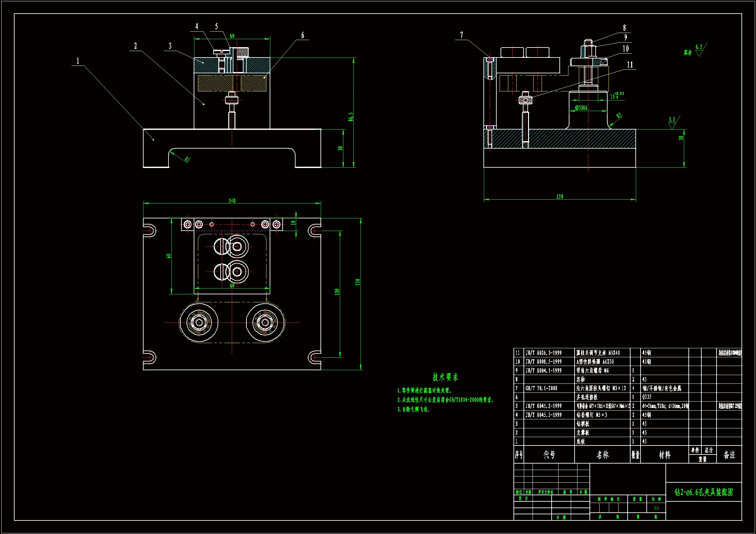Image resolution: width=756 pixels, height=534 pixels.
Task: Click the 备注 column header
Action: point(729,455)
